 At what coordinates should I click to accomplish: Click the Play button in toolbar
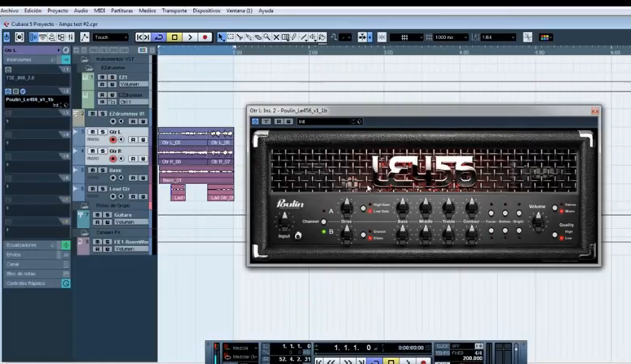pos(190,37)
